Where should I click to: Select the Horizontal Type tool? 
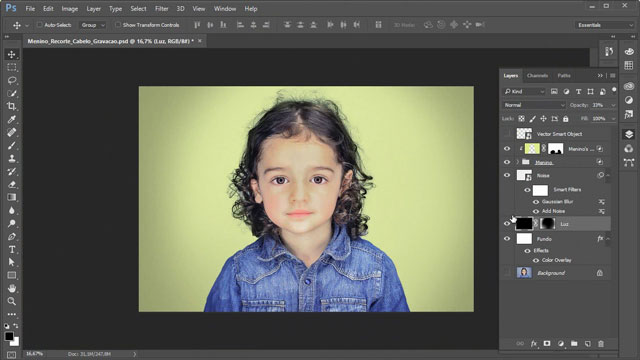(11, 249)
